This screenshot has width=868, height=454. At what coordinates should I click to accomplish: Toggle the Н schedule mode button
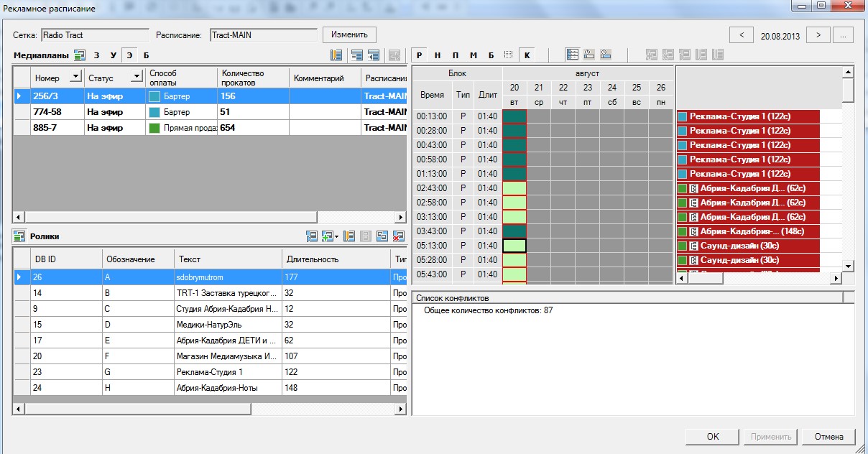(x=438, y=55)
